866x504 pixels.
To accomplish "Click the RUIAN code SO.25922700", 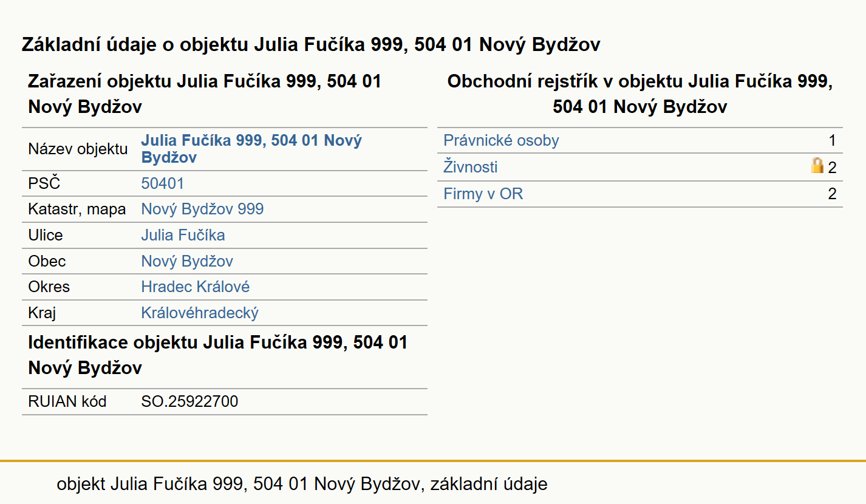I will tap(189, 401).
